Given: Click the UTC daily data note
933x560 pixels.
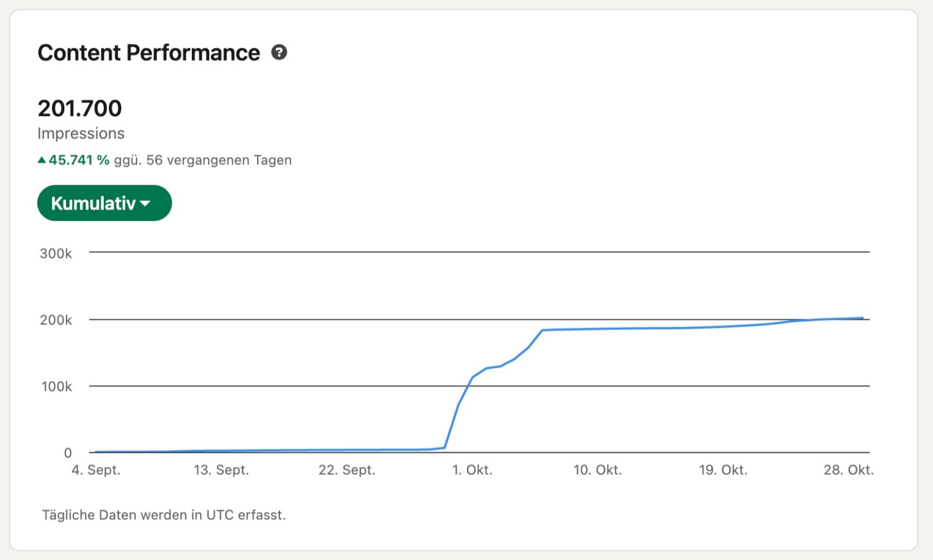Looking at the screenshot, I should [x=164, y=515].
